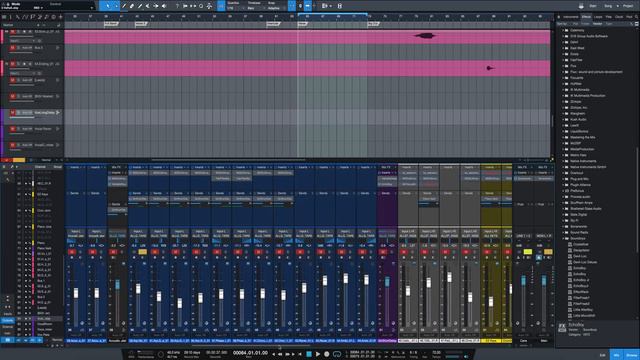The image size is (640, 360).
Task: Open the Edit view button at bottom right
Action: tap(602, 355)
